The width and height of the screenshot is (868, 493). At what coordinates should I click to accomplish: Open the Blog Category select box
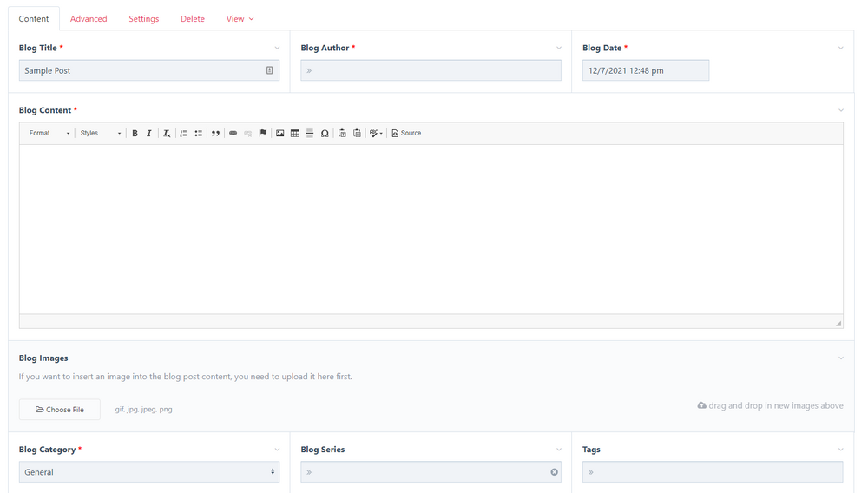149,472
